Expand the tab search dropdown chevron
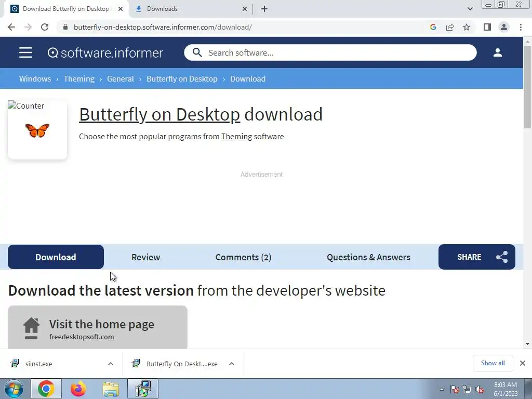 click(470, 9)
